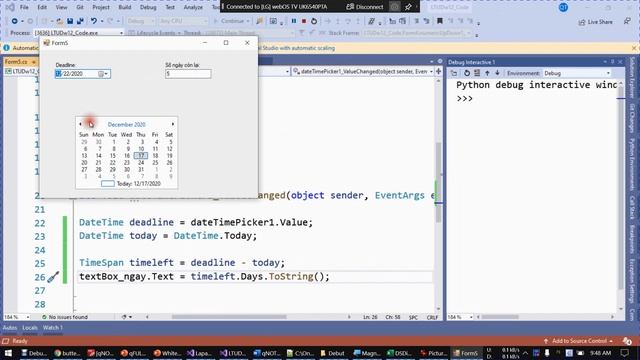Go to previous month in calendar
Viewport: 640px width, 360px height.
[80, 124]
